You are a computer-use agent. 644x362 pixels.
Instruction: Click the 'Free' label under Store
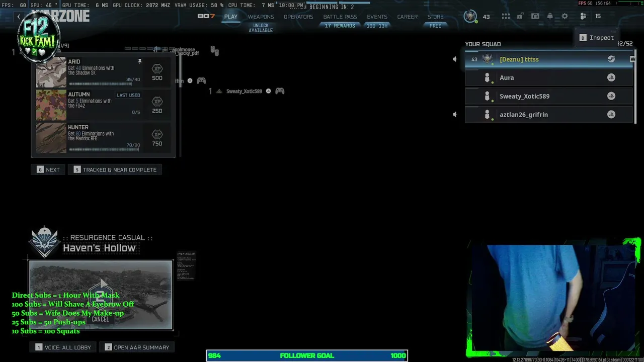point(435,26)
